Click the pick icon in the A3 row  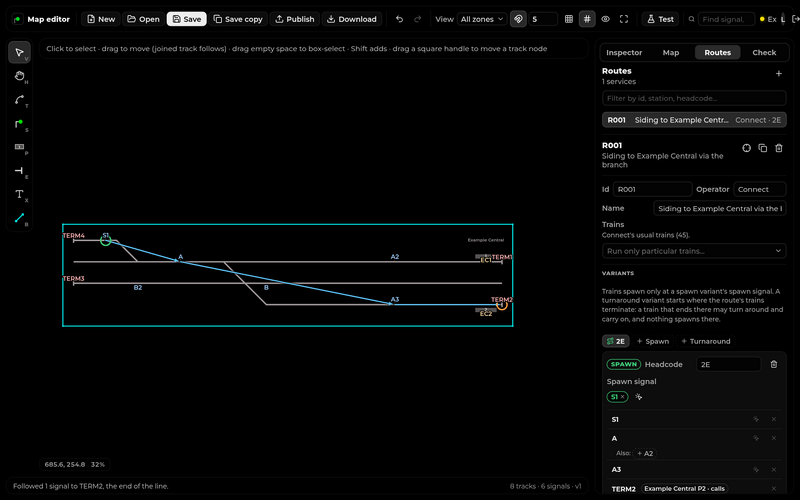[x=756, y=470]
